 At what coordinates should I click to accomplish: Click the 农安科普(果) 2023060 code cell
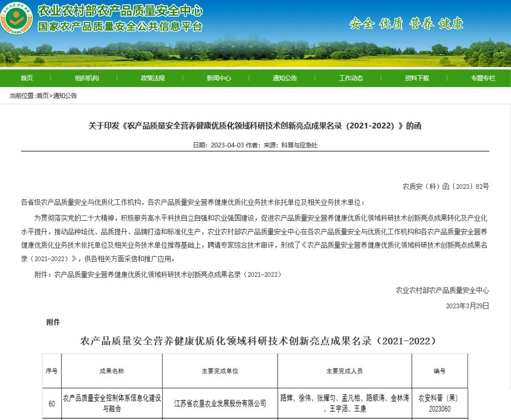click(x=439, y=404)
